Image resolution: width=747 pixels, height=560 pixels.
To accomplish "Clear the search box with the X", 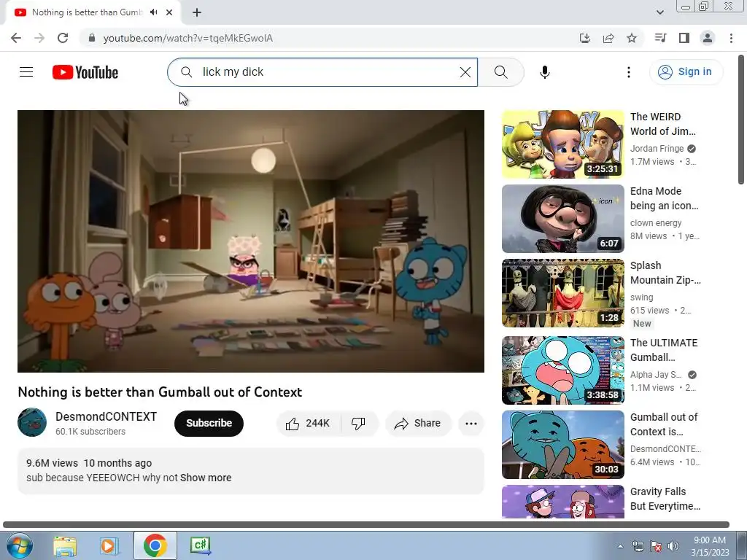I will tap(465, 72).
